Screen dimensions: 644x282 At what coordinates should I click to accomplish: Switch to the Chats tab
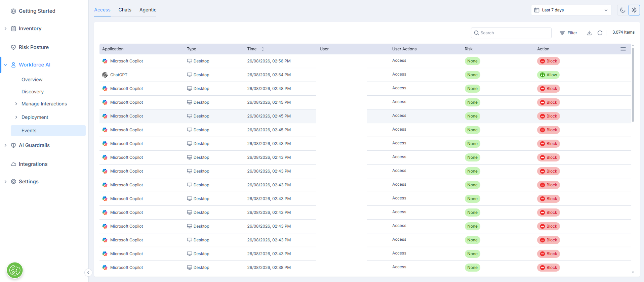(125, 10)
